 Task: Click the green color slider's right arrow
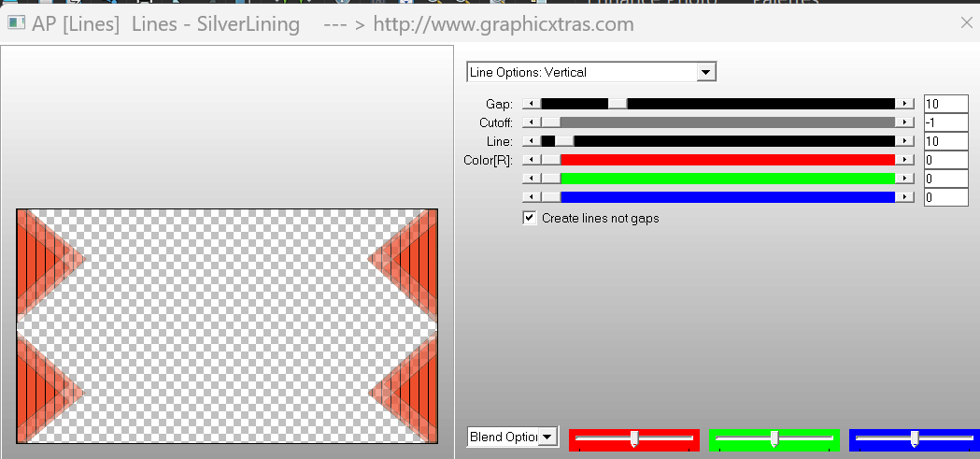904,179
